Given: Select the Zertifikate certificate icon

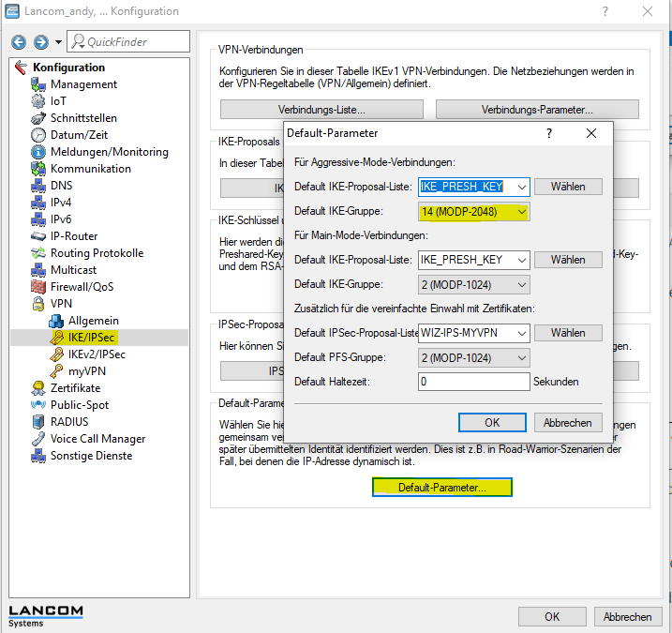Looking at the screenshot, I should 38,388.
